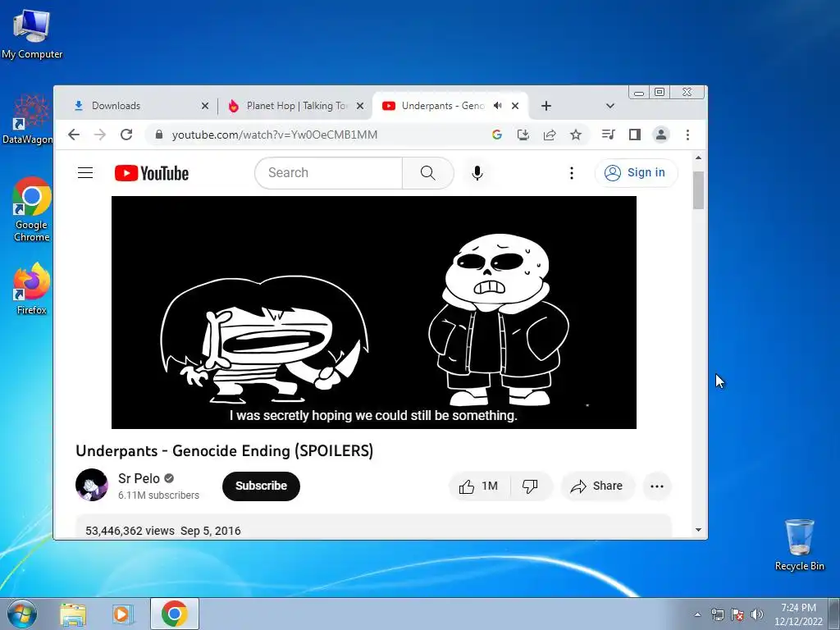Image resolution: width=840 pixels, height=630 pixels.
Task: Open media controls in Chrome toolbar
Action: tap(609, 135)
